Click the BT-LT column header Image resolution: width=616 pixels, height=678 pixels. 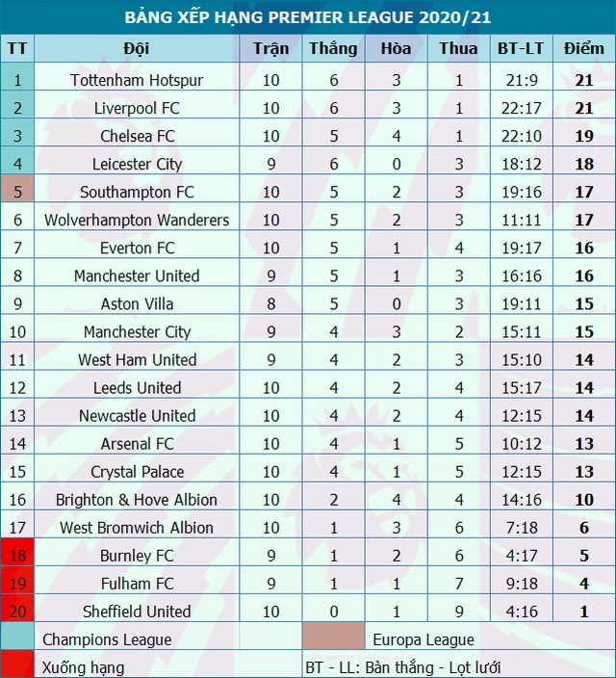(521, 48)
